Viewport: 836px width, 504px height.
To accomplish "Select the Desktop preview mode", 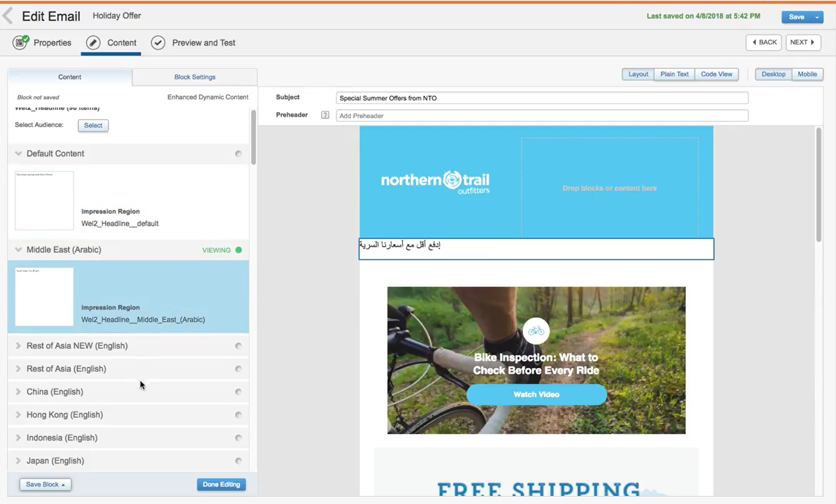I will tap(774, 74).
